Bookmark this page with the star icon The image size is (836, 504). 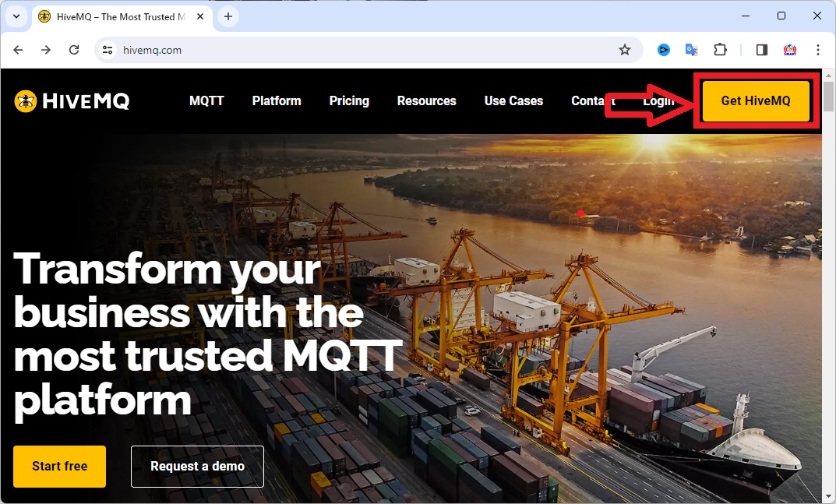coord(624,50)
